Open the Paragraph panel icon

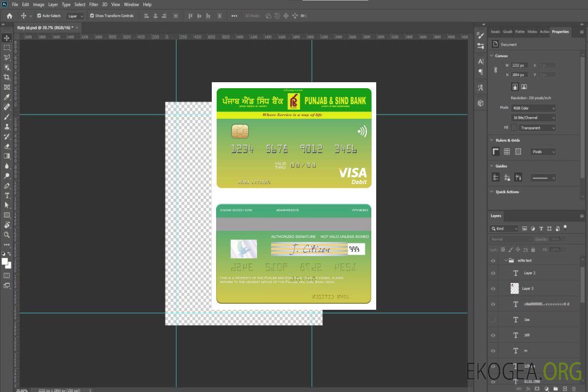[481, 72]
